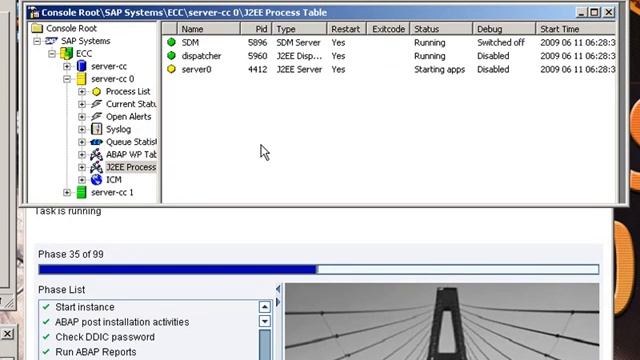Click the yellow Process List icon

coord(96,91)
